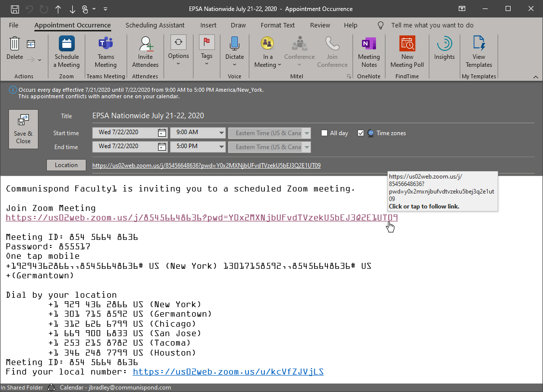Create a New Meeting Poll with FindTime
This screenshot has height=392, width=543.
pyautogui.click(x=407, y=52)
